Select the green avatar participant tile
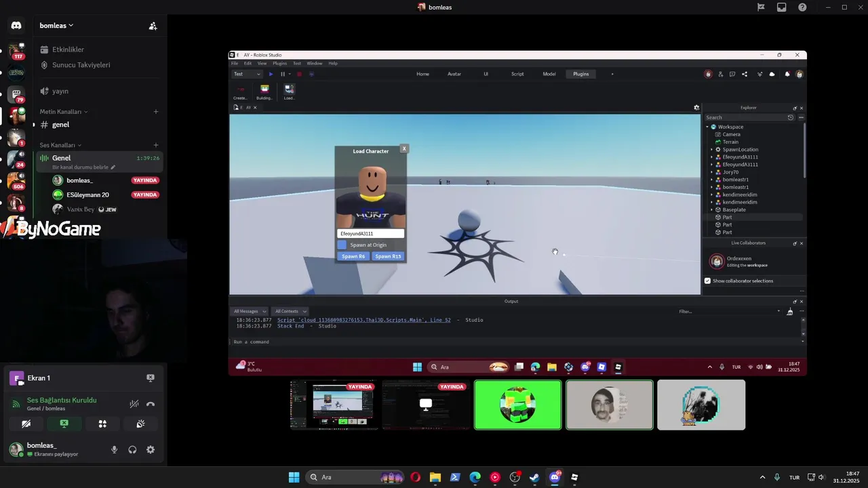Screen dimensions: 868x488 [518, 405]
